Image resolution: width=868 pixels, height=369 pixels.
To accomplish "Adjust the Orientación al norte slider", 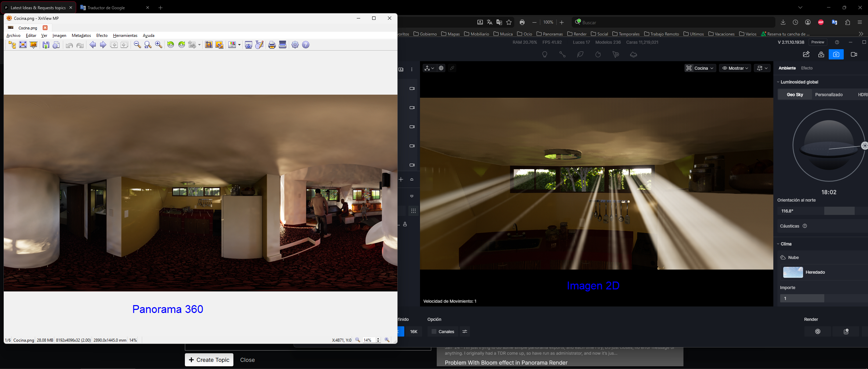I will (839, 211).
